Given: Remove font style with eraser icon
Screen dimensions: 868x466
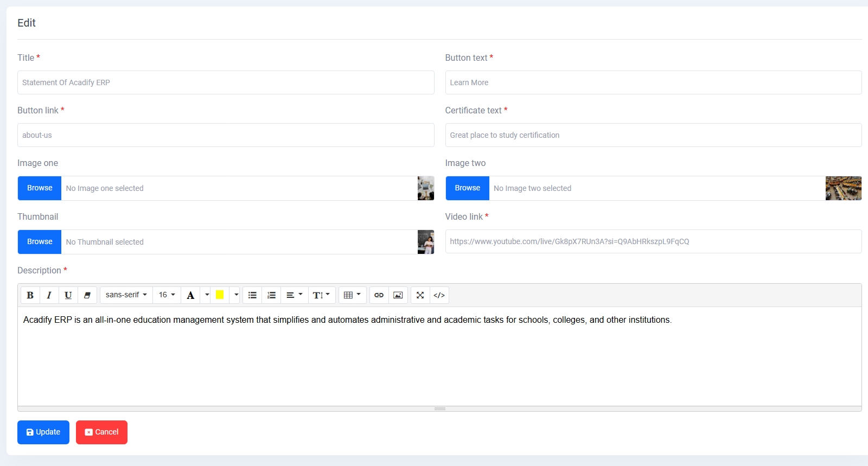Looking at the screenshot, I should click(x=87, y=295).
